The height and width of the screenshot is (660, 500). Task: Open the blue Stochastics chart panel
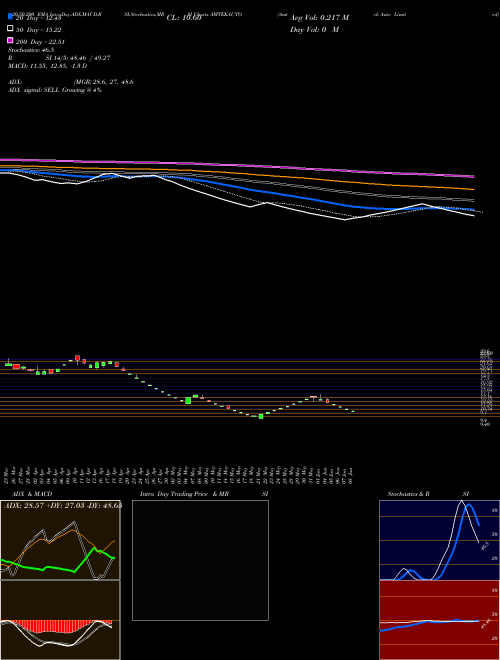click(x=439, y=540)
